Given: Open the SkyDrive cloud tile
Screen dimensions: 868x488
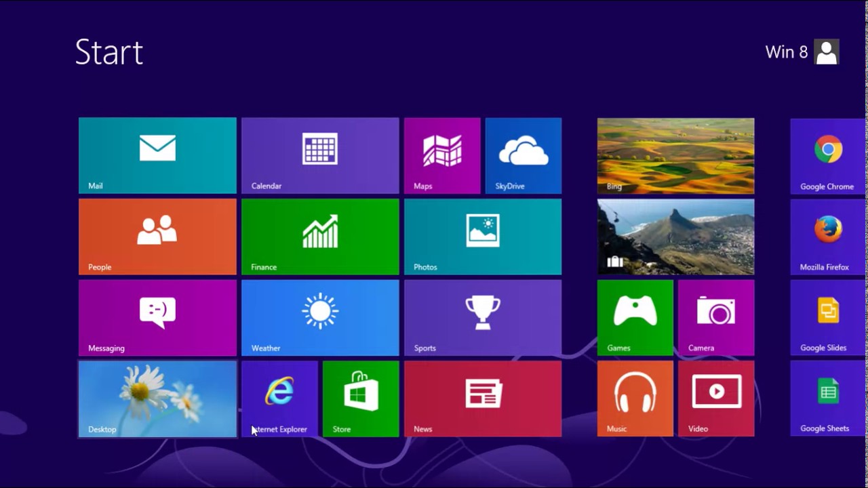Looking at the screenshot, I should coord(524,156).
